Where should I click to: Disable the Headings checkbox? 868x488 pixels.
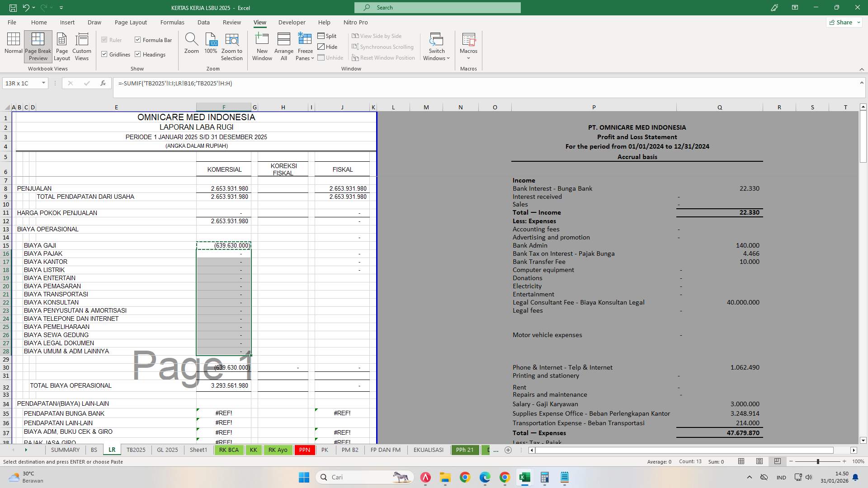coord(138,54)
